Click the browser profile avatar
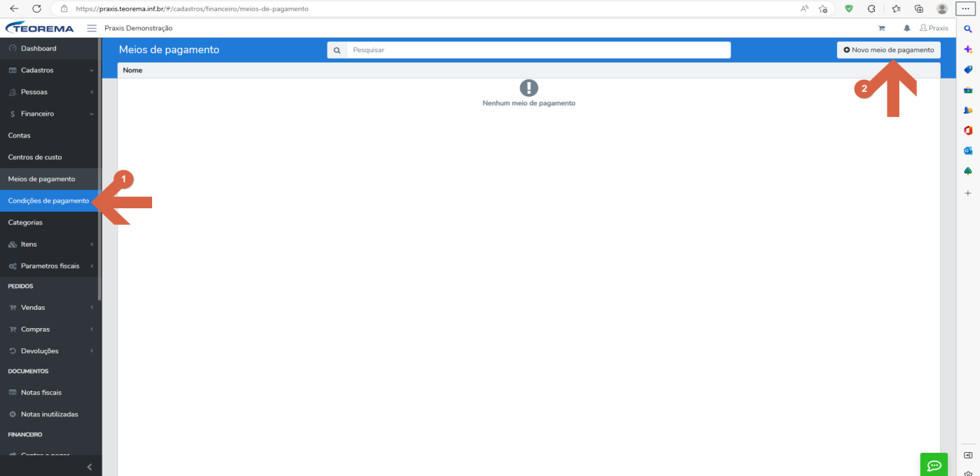Viewport: 980px width, 476px height. coord(942,8)
